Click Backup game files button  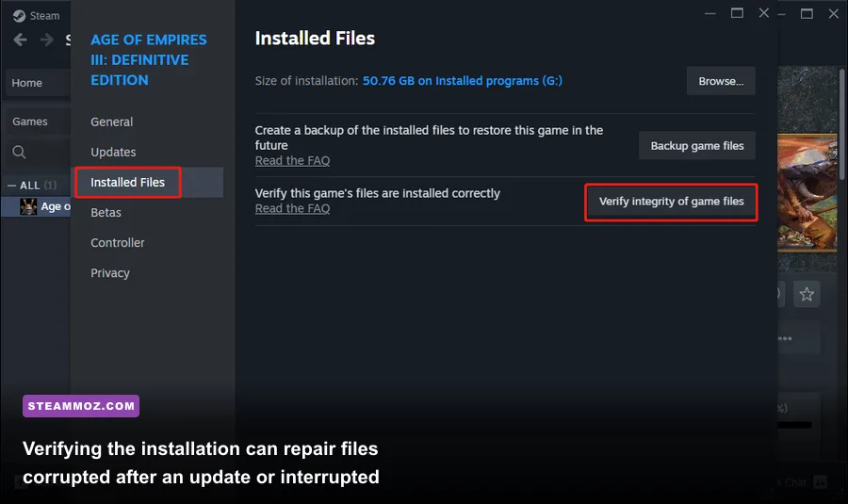click(x=697, y=145)
